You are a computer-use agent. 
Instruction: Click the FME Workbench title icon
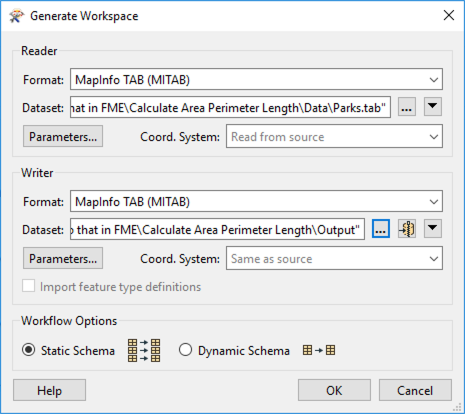[x=17, y=16]
